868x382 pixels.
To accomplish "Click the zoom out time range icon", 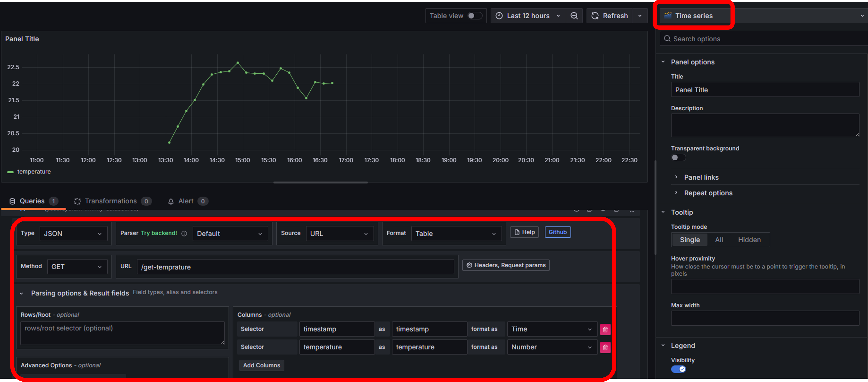I will (574, 16).
